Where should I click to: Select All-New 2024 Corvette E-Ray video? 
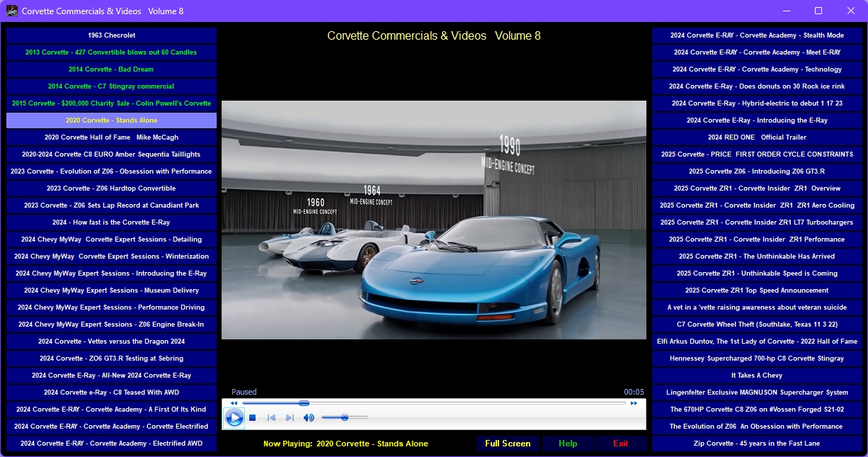point(111,376)
